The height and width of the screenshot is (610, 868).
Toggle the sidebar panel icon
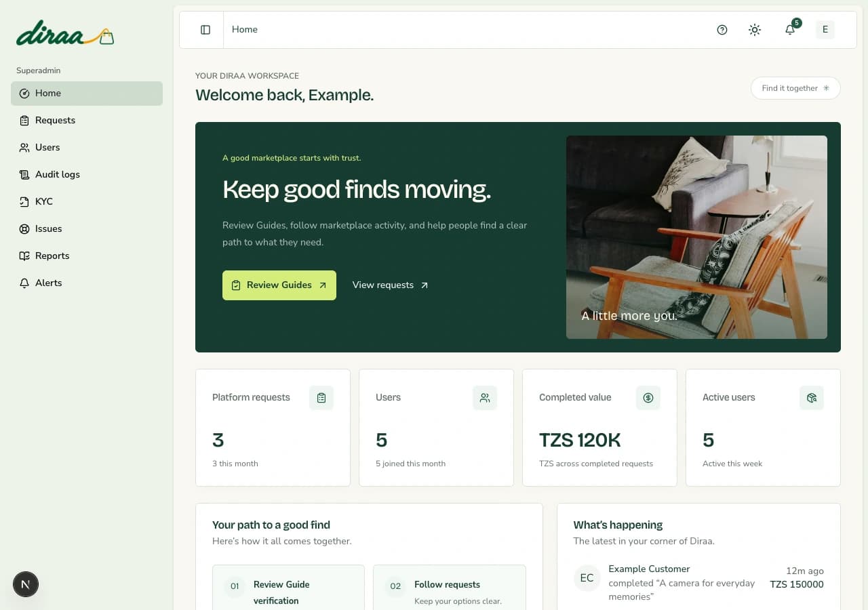point(205,30)
